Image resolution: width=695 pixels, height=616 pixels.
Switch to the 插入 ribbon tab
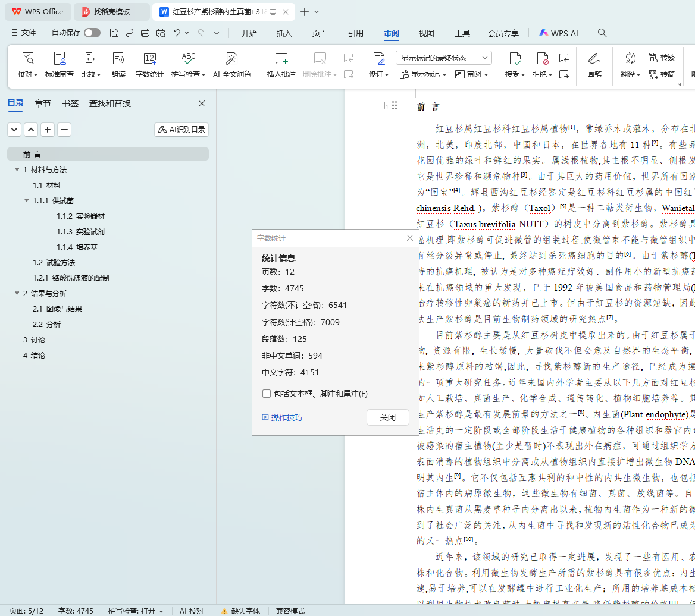(x=284, y=33)
